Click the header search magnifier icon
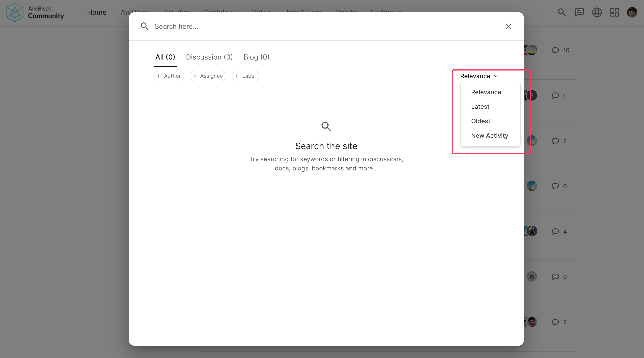The image size is (644, 358). [562, 12]
